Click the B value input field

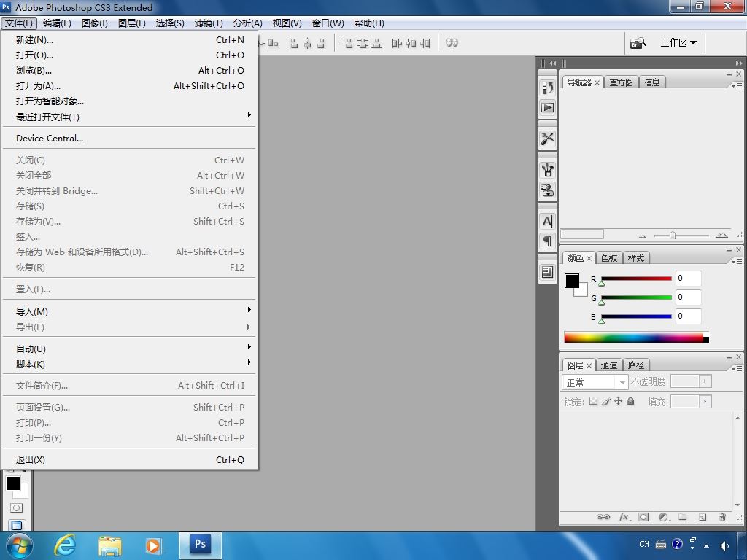click(689, 316)
